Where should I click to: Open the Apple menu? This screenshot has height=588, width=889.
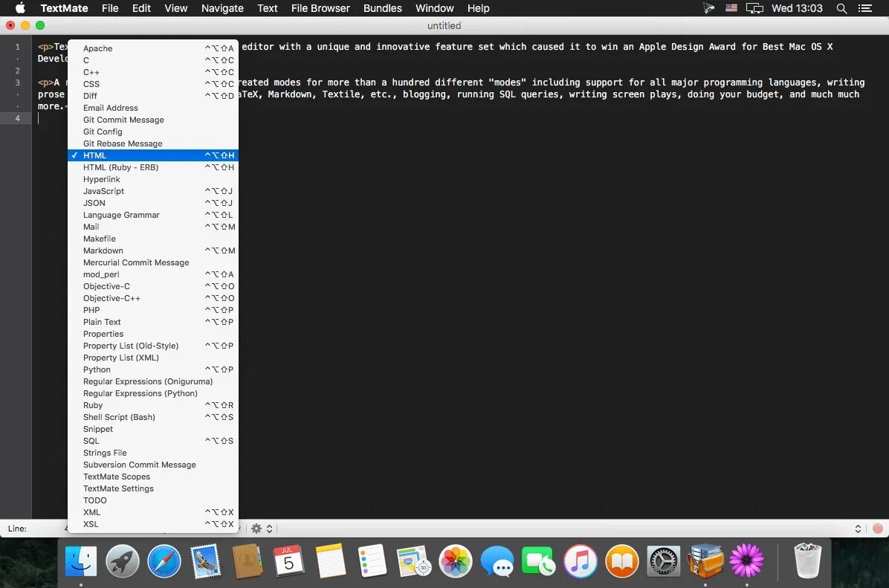[x=20, y=8]
